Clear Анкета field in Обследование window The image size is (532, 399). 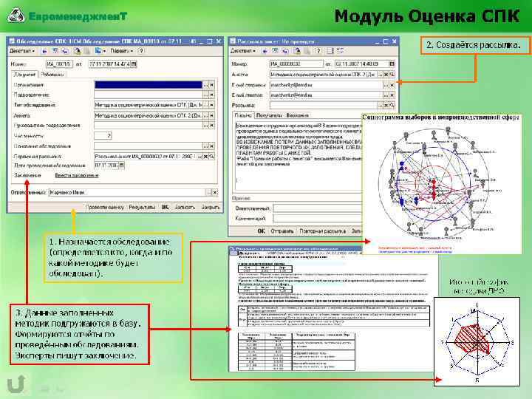pyautogui.click(x=212, y=115)
